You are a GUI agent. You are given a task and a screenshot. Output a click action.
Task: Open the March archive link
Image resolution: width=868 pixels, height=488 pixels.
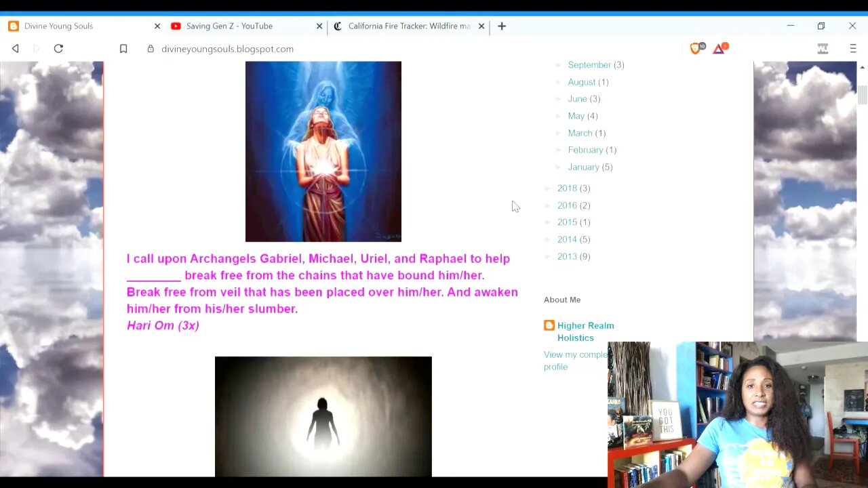coord(580,133)
